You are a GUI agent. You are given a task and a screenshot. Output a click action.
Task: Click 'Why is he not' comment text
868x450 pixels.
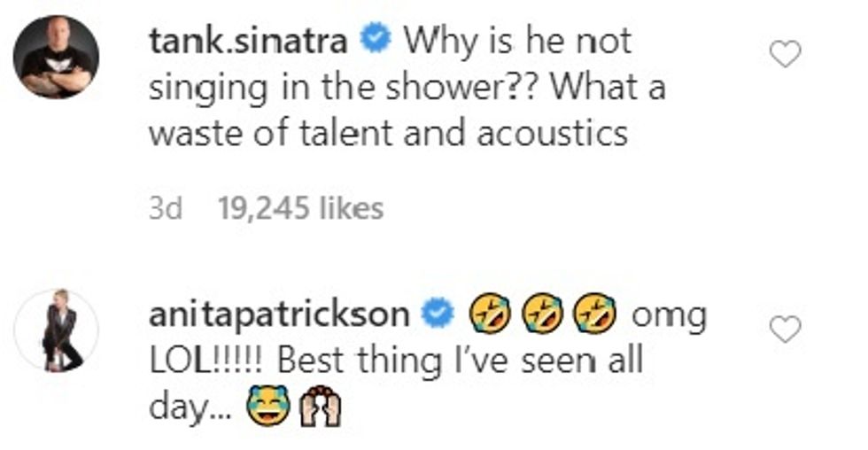click(x=517, y=42)
